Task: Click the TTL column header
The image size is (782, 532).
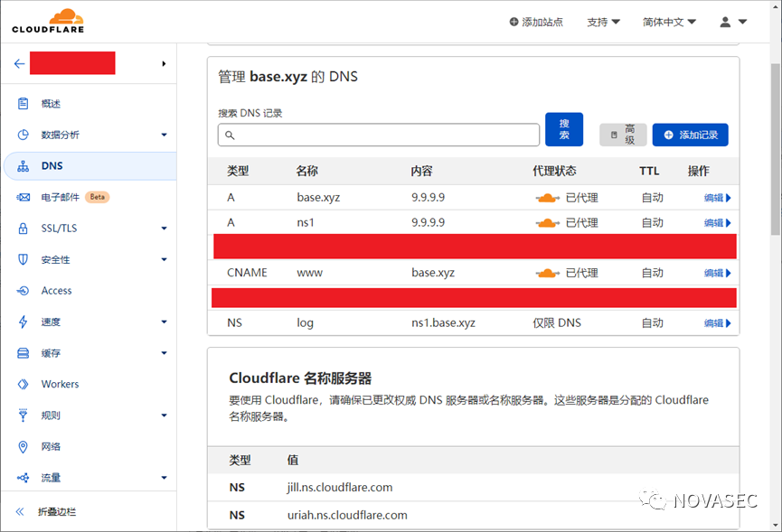Action: pos(649,171)
